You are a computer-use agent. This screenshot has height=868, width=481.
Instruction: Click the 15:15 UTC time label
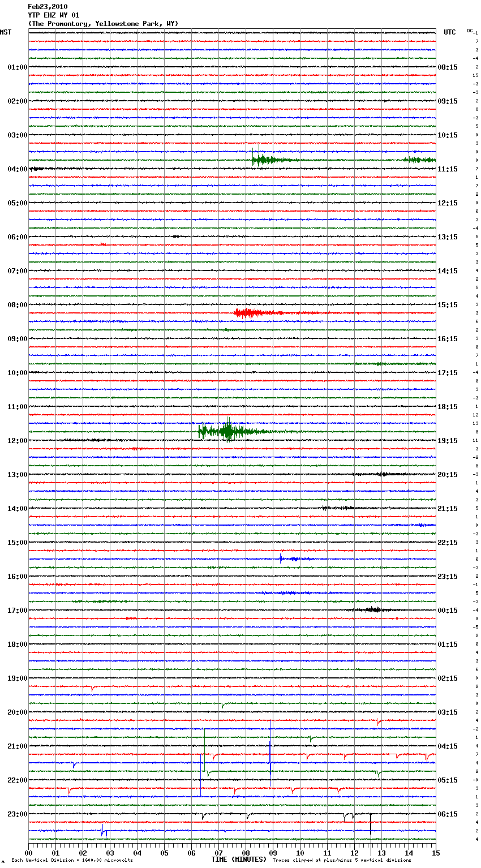(448, 305)
